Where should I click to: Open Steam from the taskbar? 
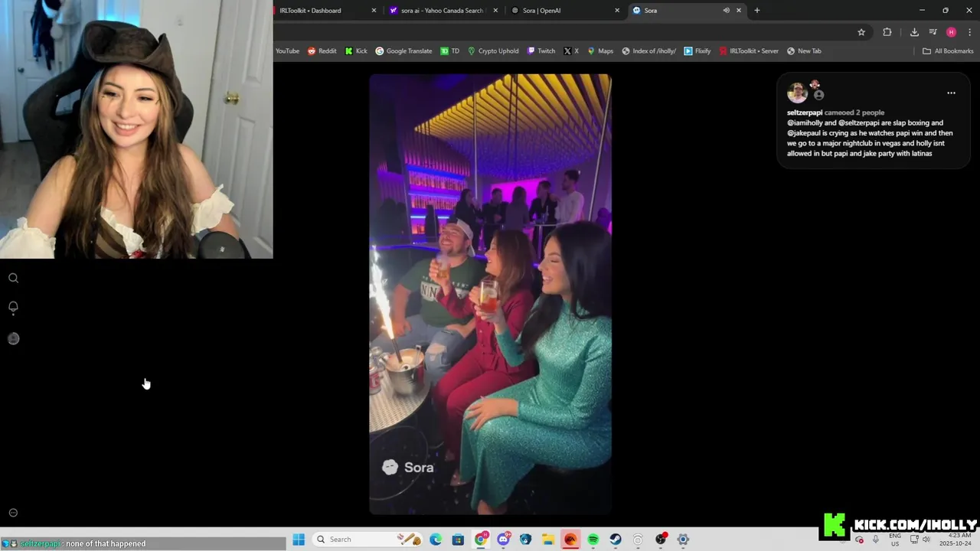(x=616, y=540)
